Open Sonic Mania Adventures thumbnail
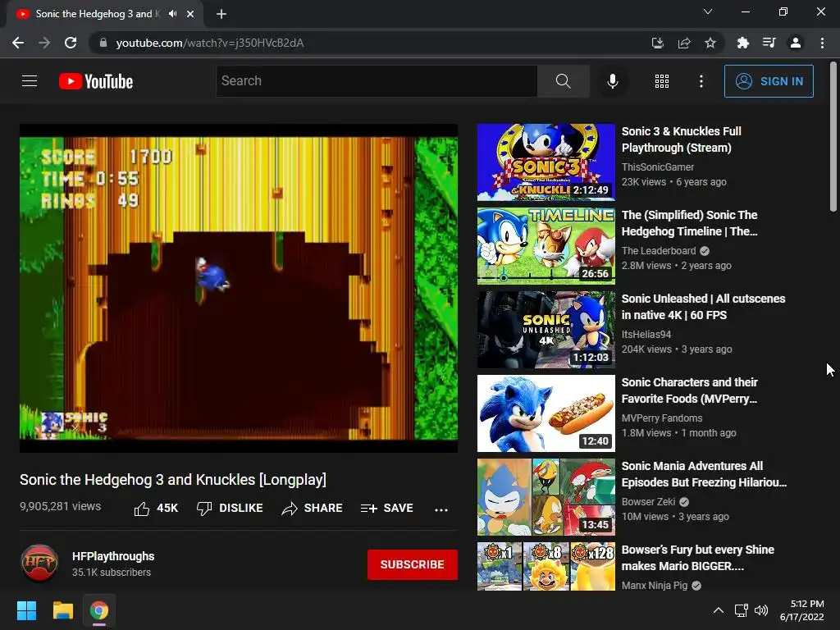 click(546, 496)
